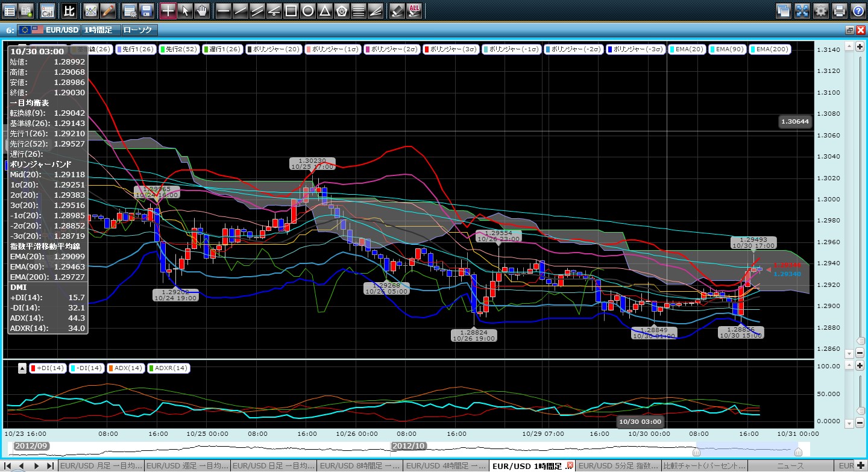Toggle the EMA(200) indicator legend

770,49
